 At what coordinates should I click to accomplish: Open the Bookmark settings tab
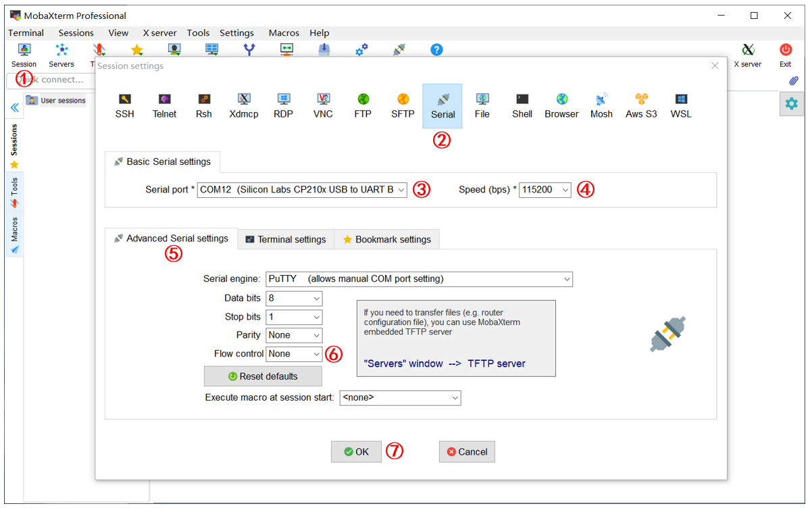tap(386, 239)
